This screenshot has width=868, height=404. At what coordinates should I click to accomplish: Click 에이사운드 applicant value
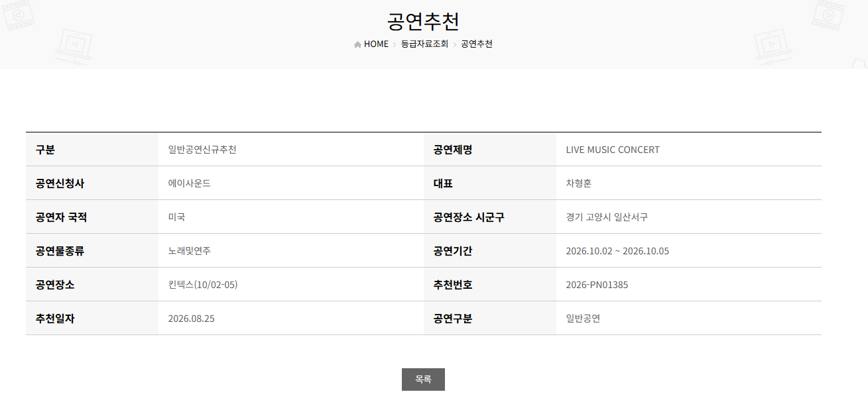pos(190,183)
